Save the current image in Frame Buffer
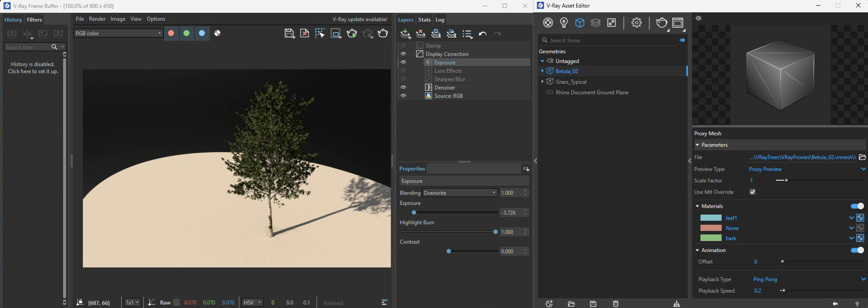 tap(289, 33)
